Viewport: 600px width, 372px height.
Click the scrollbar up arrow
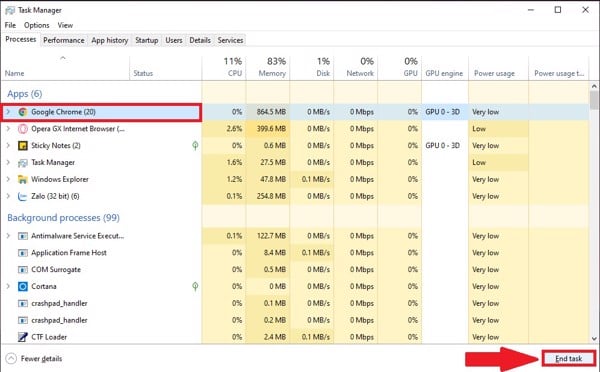coord(594,86)
